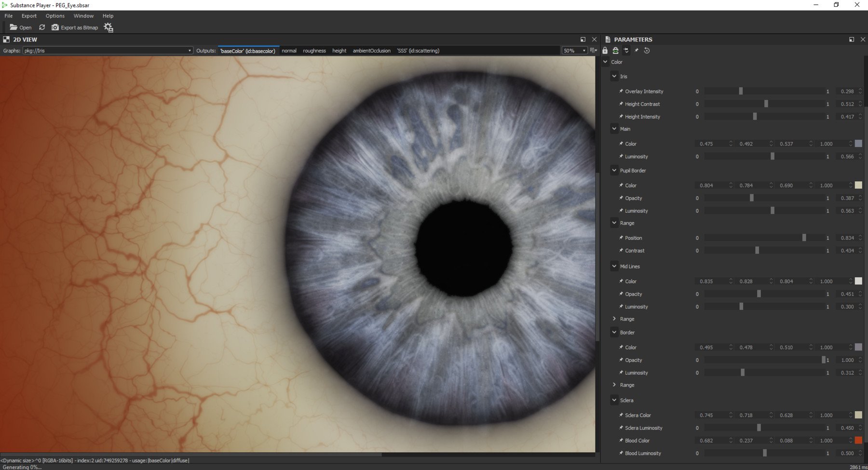868x470 pixels.
Task: Click the pin icon beside Height Contrast
Action: point(621,104)
